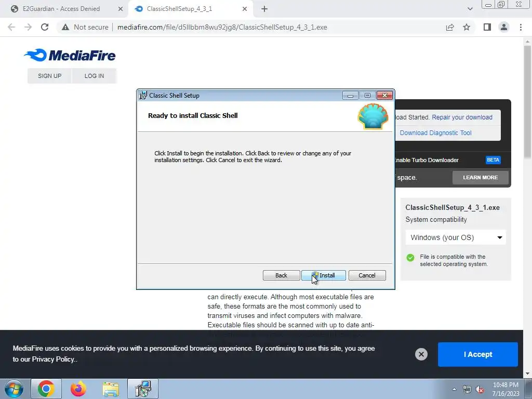Click Back in the setup wizard
This screenshot has width=532, height=399.
pos(281,275)
